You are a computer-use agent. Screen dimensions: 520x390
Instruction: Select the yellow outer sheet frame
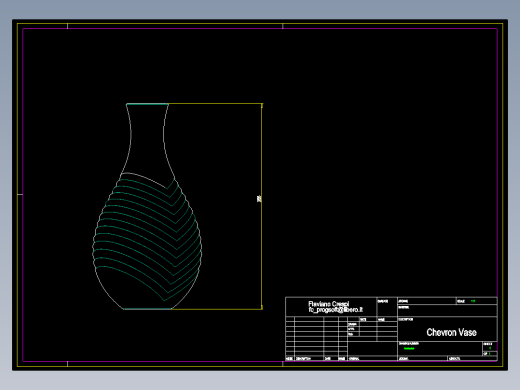[260, 23]
